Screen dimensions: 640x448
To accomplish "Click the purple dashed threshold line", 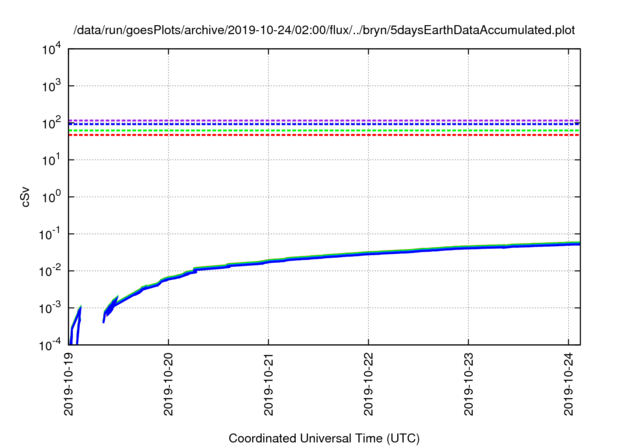I will [324, 120].
